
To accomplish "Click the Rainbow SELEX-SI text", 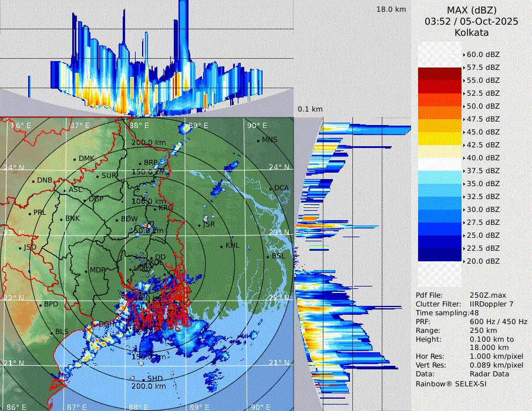I will (451, 383).
